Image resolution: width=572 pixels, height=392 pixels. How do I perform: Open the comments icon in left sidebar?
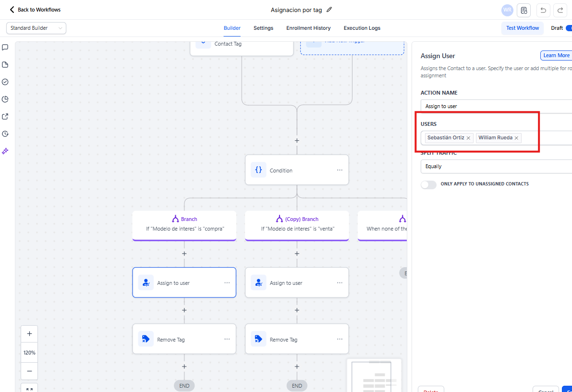coord(5,48)
